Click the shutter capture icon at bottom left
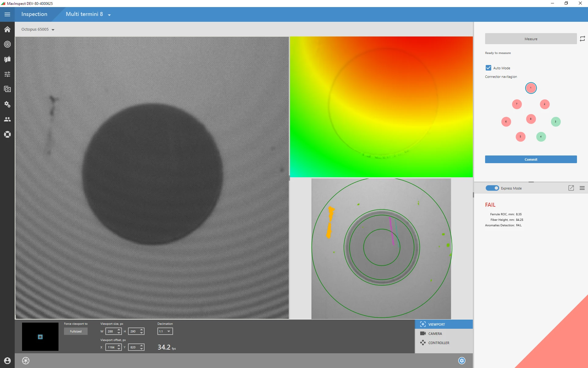 point(26,361)
